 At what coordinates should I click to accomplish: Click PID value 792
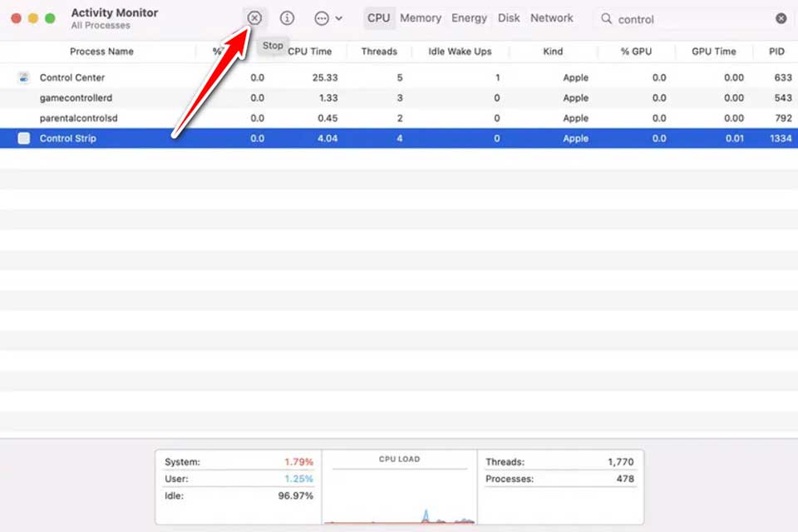coord(783,118)
